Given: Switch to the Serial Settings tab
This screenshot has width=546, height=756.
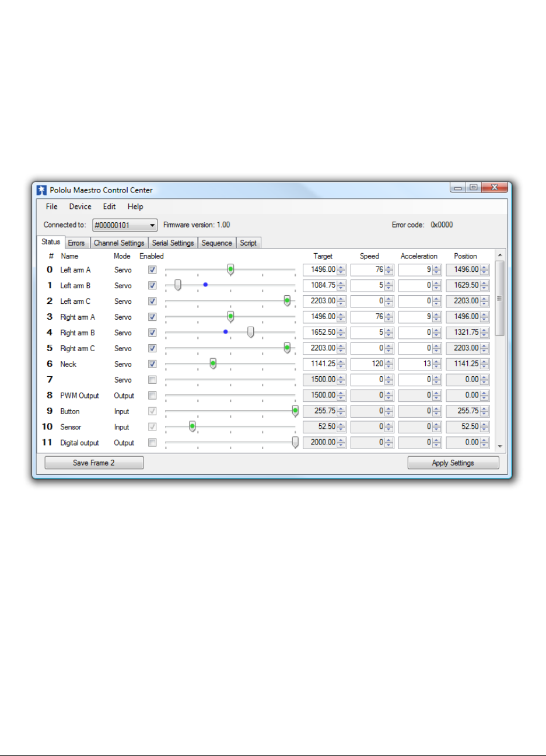Looking at the screenshot, I should 173,243.
